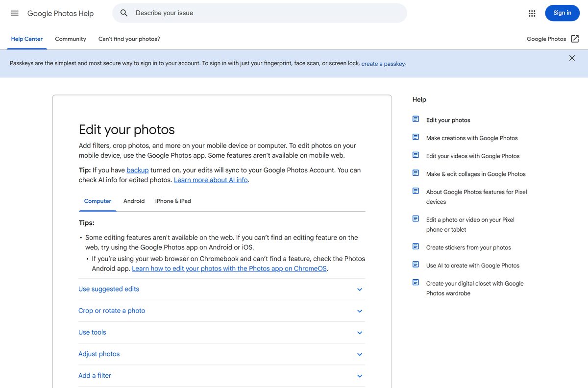Switch to the Android tab
Image resolution: width=588 pixels, height=388 pixels.
pyautogui.click(x=134, y=201)
